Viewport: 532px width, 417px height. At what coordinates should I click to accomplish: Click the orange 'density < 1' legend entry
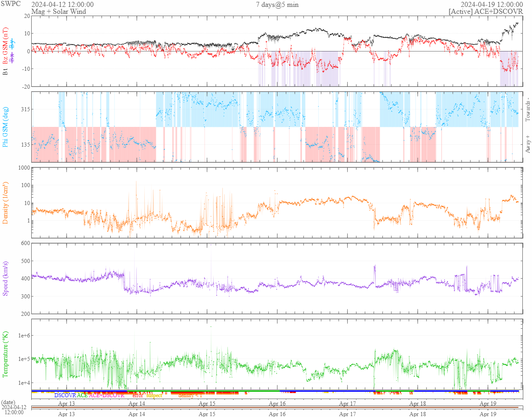point(190,395)
